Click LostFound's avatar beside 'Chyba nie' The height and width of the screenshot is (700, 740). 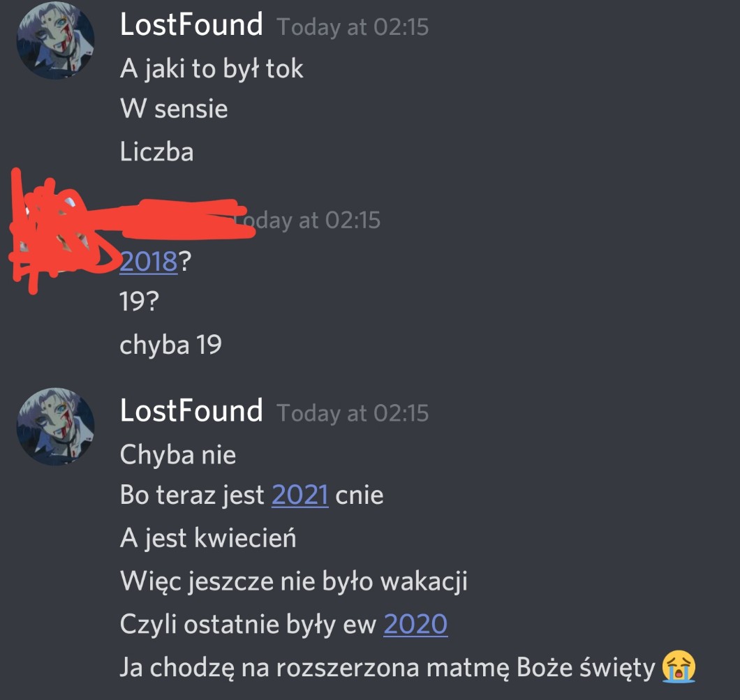click(x=56, y=426)
